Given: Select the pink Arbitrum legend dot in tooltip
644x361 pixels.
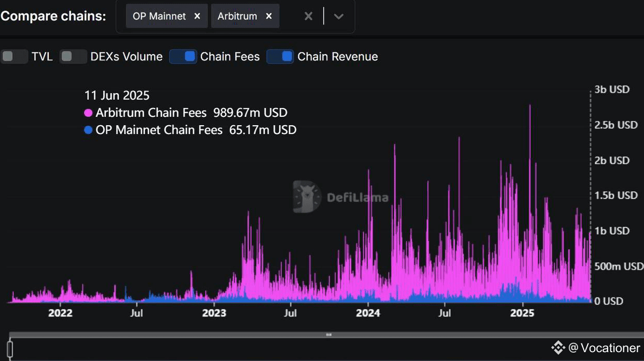Looking at the screenshot, I should 88,113.
